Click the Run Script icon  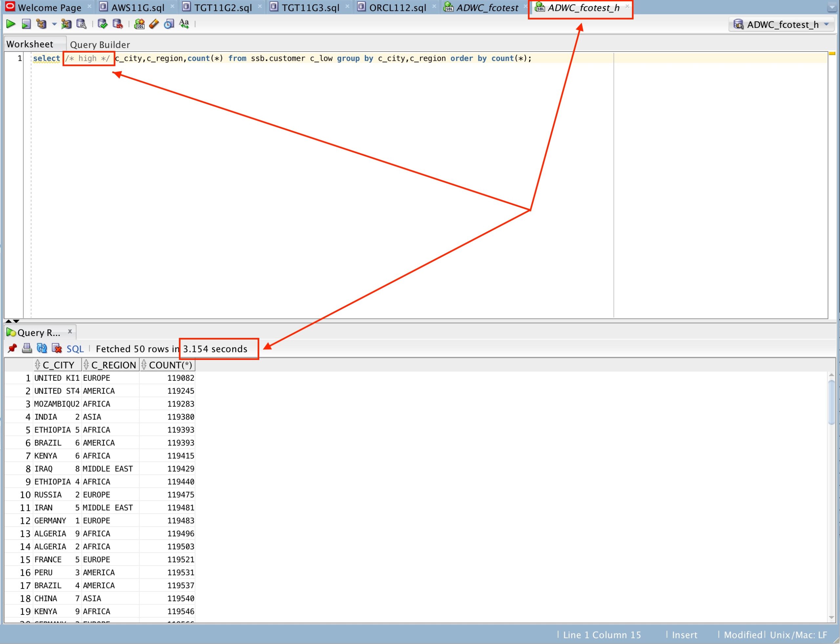26,24
